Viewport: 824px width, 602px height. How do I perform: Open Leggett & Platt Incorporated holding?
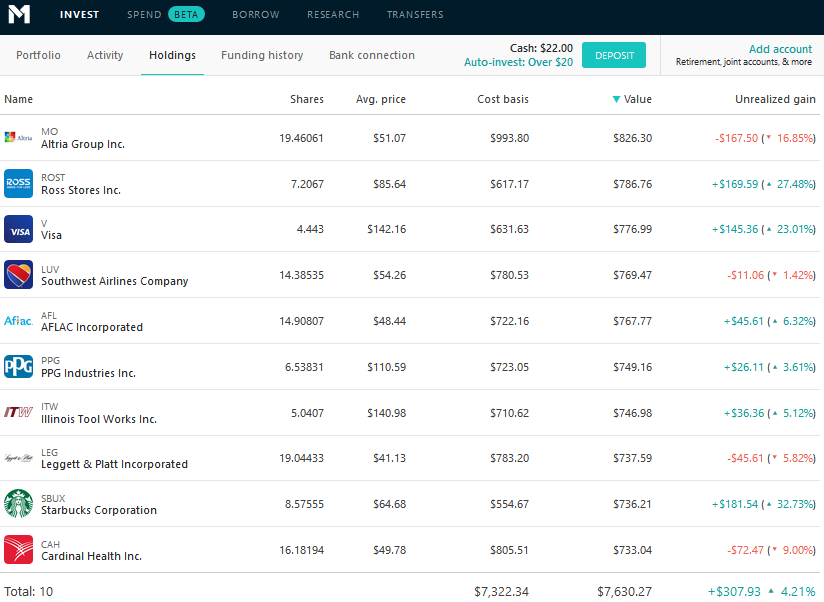point(115,464)
